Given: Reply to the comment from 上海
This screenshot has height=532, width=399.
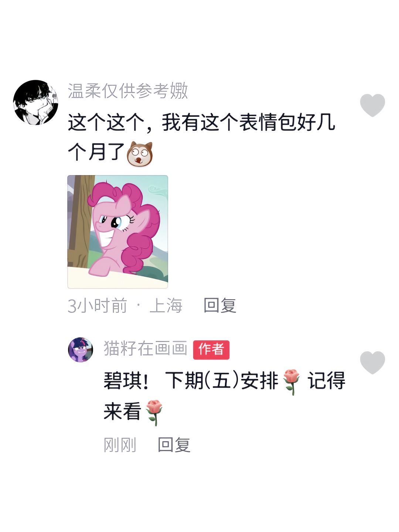Looking at the screenshot, I should click(x=220, y=306).
